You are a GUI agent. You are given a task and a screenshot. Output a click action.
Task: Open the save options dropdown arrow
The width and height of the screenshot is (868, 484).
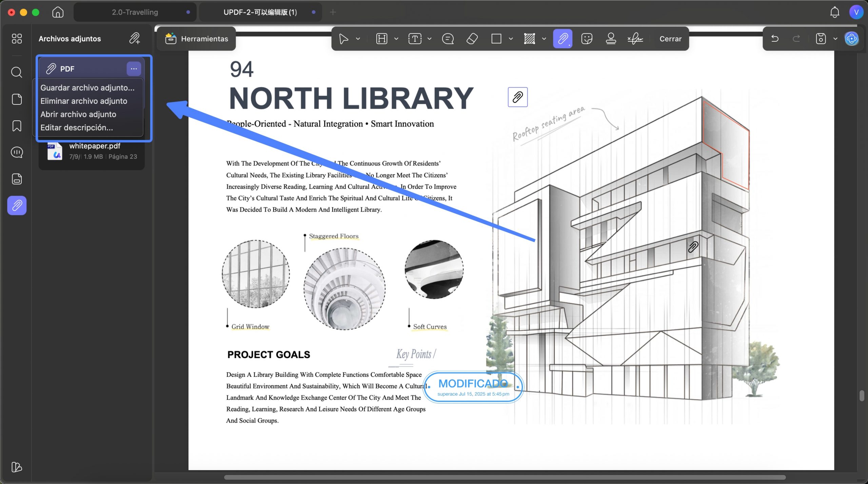[x=835, y=39]
